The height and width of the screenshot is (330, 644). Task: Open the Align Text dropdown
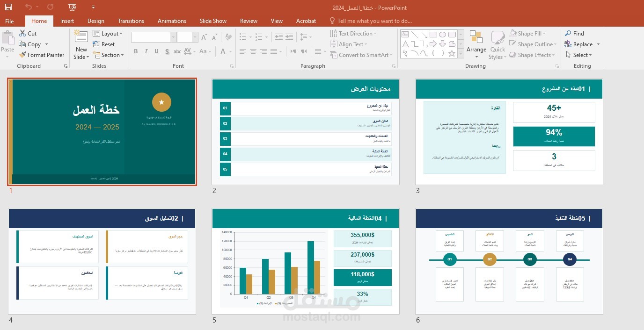click(349, 44)
